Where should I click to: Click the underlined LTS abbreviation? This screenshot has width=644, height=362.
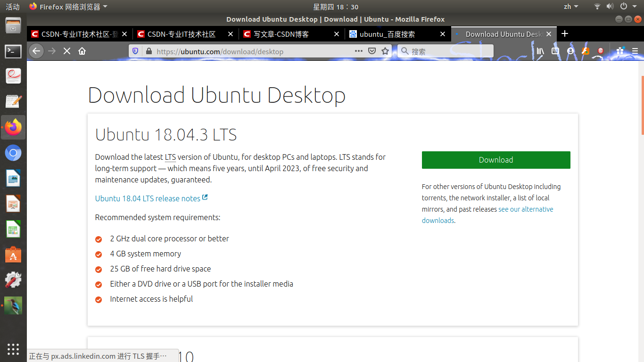point(170,157)
